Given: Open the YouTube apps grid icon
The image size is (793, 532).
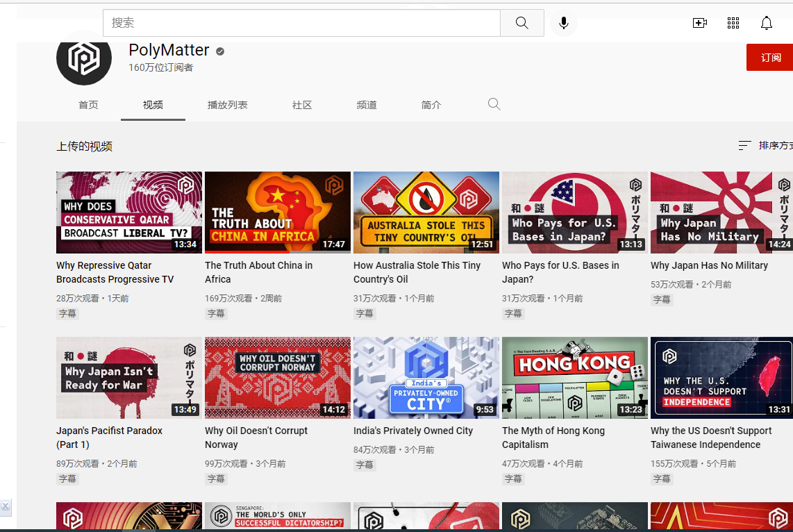Looking at the screenshot, I should click(x=733, y=23).
